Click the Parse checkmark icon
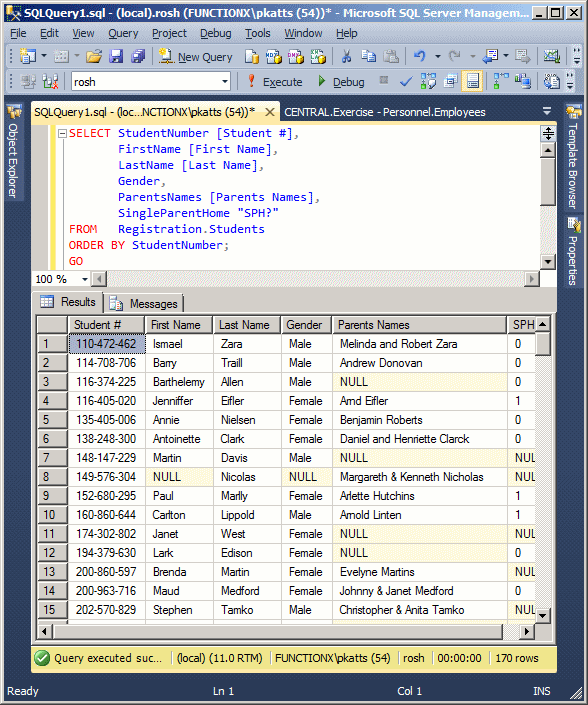The width and height of the screenshot is (588, 705). pyautogui.click(x=406, y=81)
